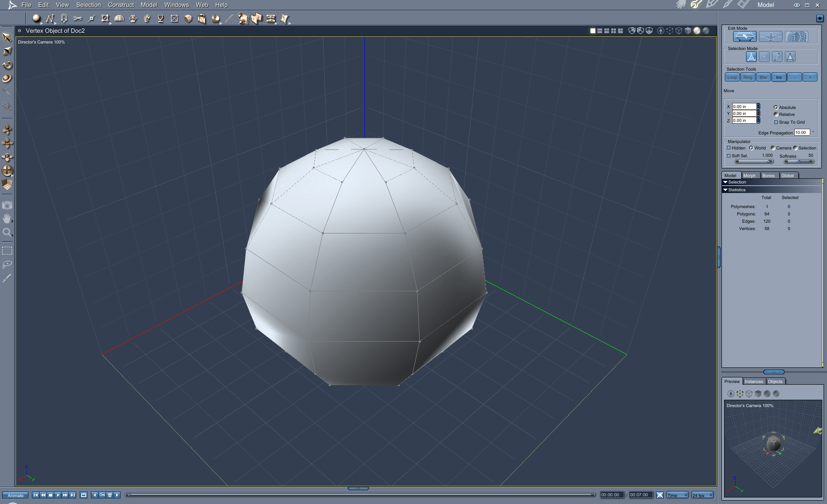Collapse the Statistics section
The width and height of the screenshot is (827, 504).
(x=725, y=190)
